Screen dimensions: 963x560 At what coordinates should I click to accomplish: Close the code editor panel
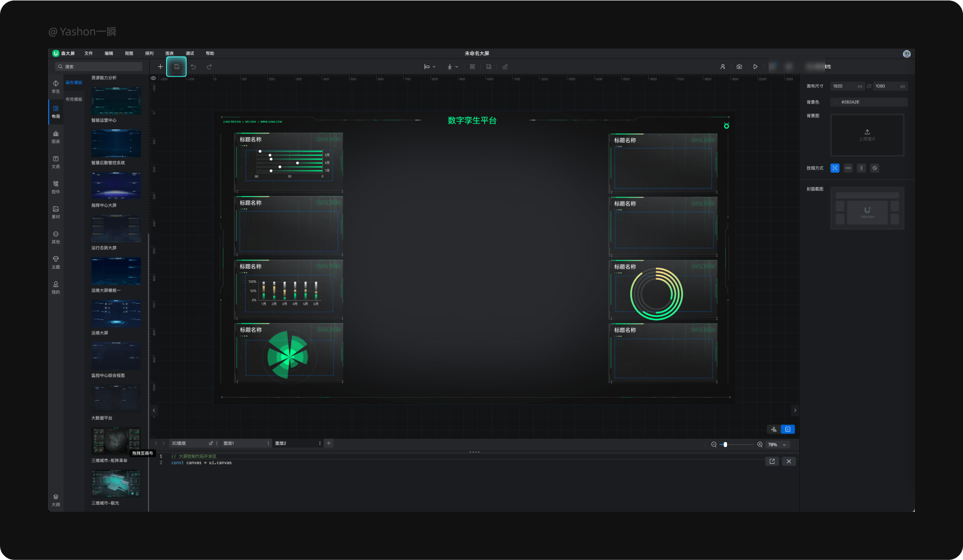789,461
